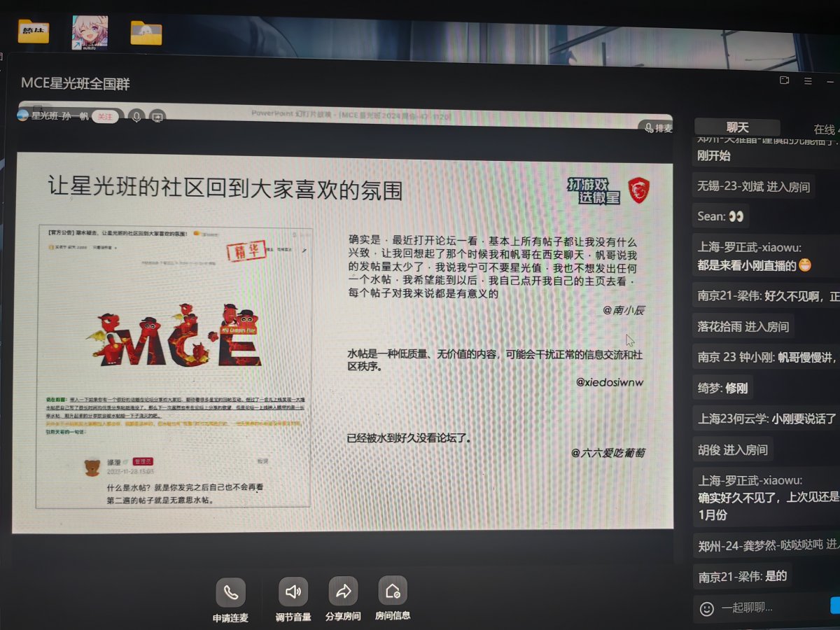Viewport: 840px width, 630px height.
Task: Click the Sean eyes emoji message
Action: tap(720, 216)
